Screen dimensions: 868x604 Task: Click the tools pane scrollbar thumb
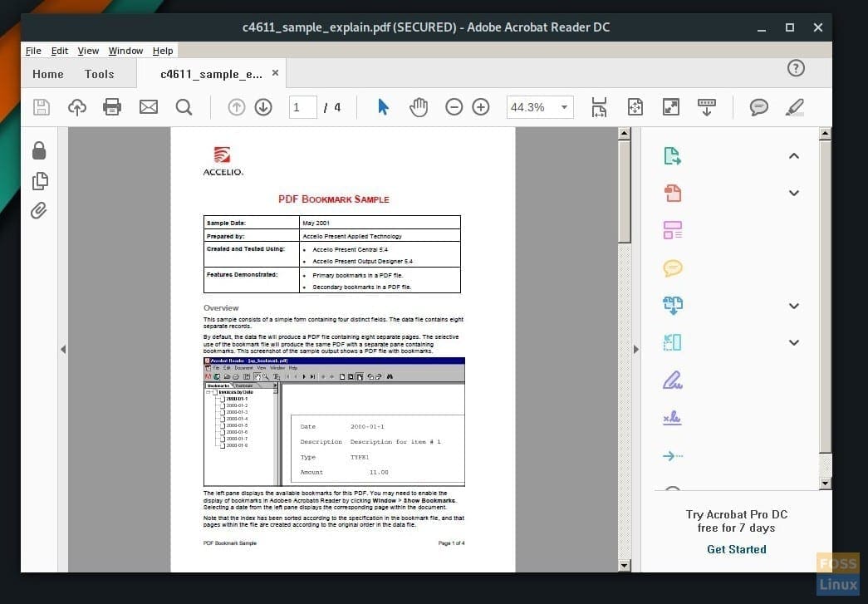[x=825, y=297]
